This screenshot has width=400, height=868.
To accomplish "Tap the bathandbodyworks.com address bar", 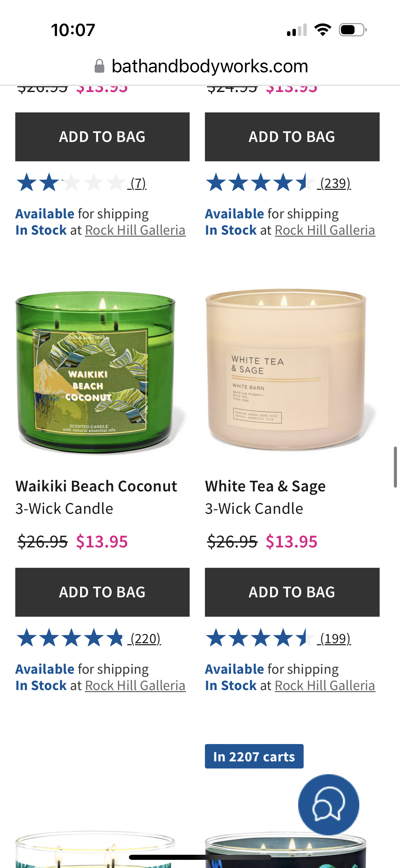I will click(x=200, y=66).
